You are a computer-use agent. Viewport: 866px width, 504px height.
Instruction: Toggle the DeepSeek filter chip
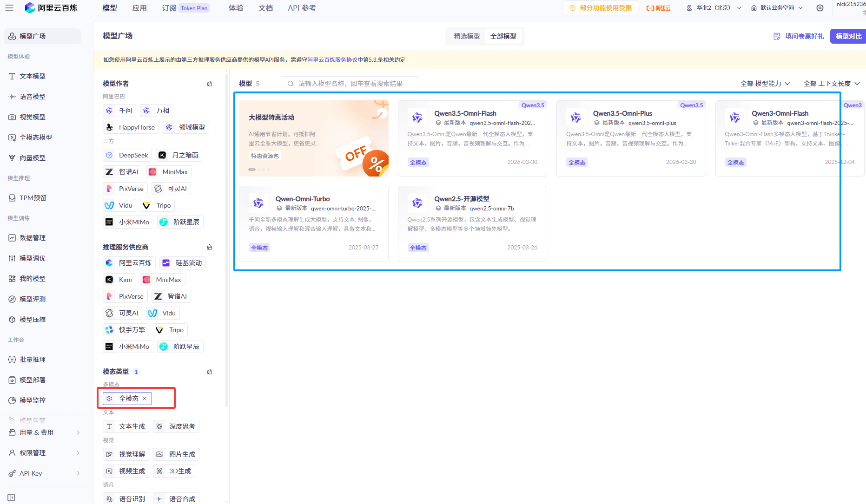(x=127, y=155)
